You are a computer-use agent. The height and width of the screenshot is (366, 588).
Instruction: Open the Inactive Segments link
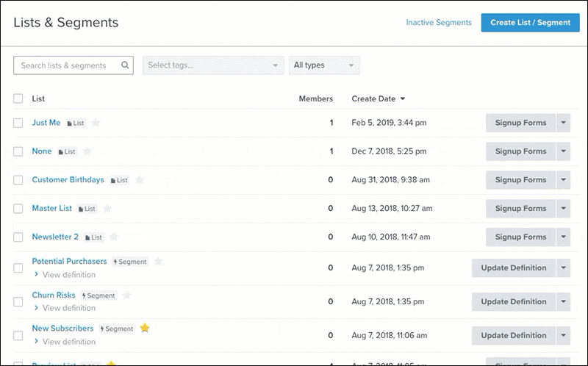pos(439,23)
